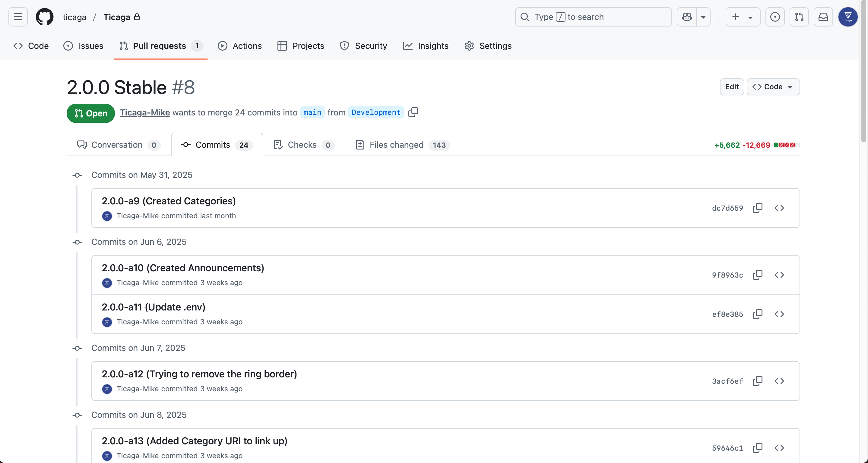Expand the Code dropdown button
Viewport: 868px width, 463px height.
[773, 87]
